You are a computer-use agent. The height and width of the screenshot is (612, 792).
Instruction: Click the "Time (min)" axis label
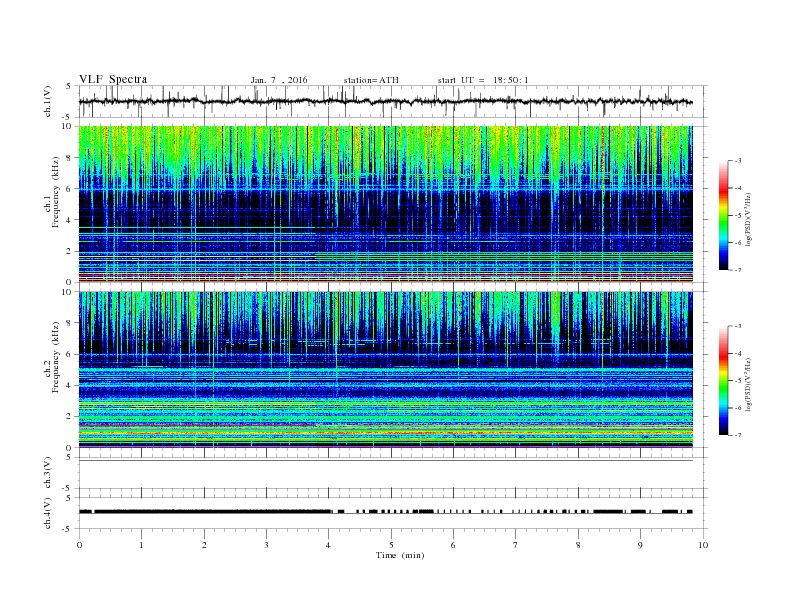click(x=400, y=555)
